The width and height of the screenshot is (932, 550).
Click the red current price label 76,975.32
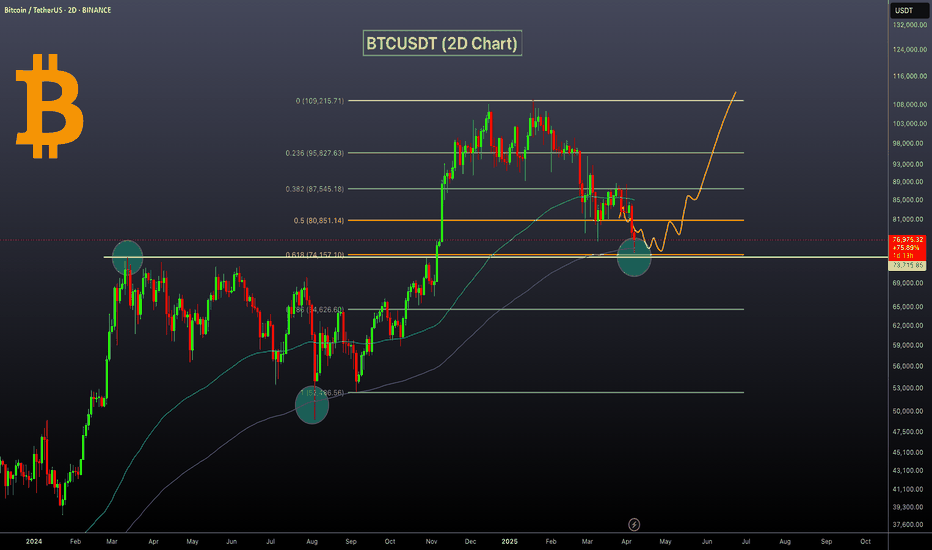(907, 240)
